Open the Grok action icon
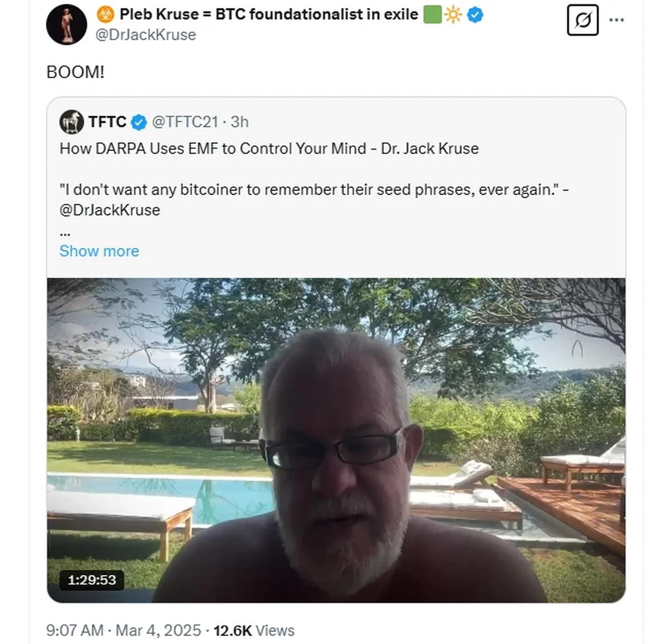The image size is (646, 644). (582, 20)
